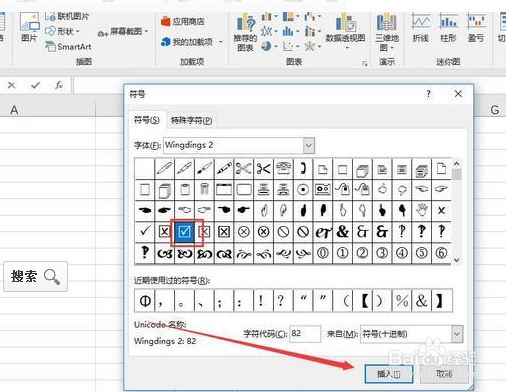Pick recent ampersand symbol
Screen dimensions: 506x392
click(x=422, y=301)
